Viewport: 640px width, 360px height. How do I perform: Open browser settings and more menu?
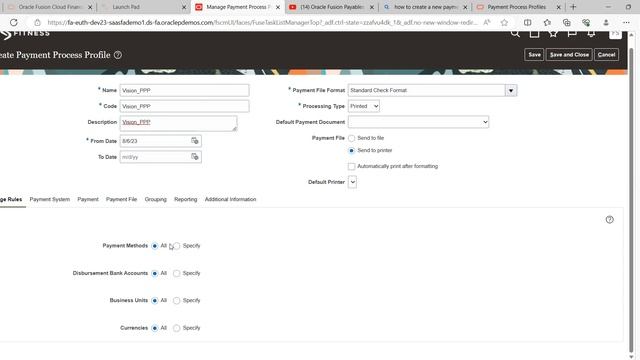626,22
